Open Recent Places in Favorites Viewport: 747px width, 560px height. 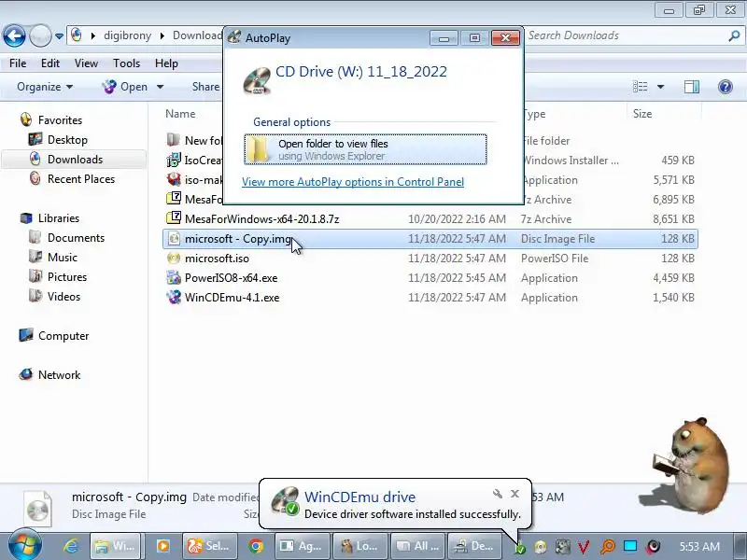(x=81, y=179)
